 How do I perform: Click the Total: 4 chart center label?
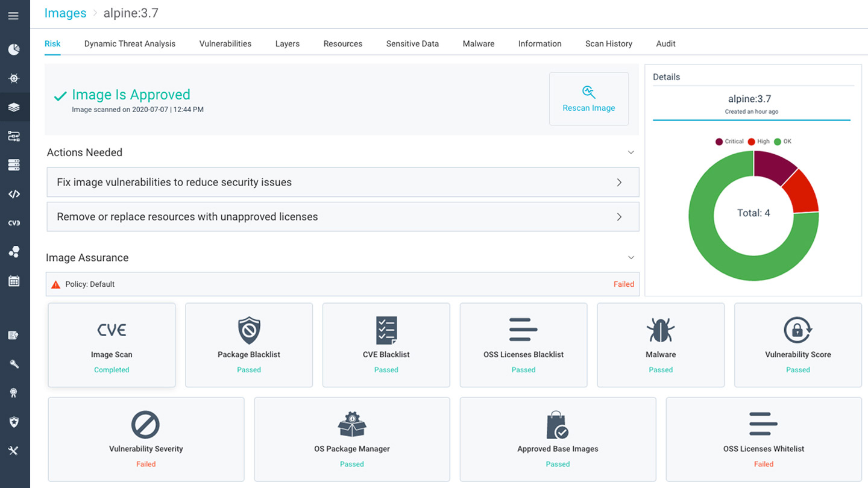pyautogui.click(x=753, y=213)
